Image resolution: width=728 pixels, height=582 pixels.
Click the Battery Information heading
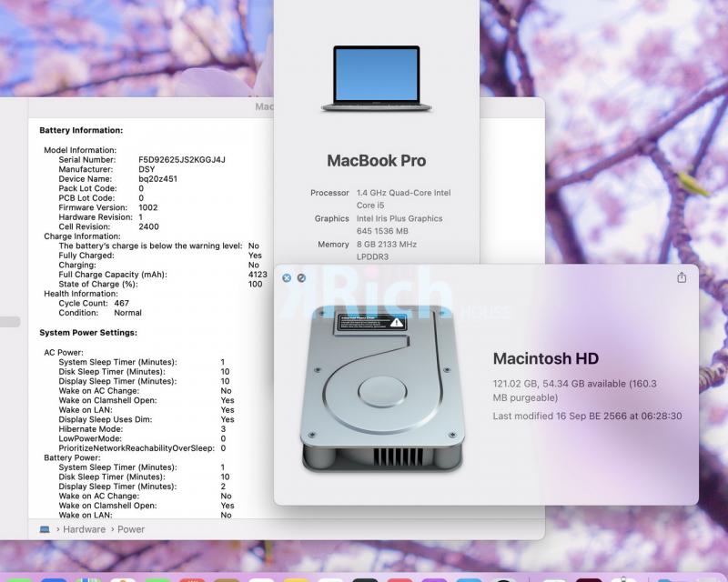[x=81, y=131]
